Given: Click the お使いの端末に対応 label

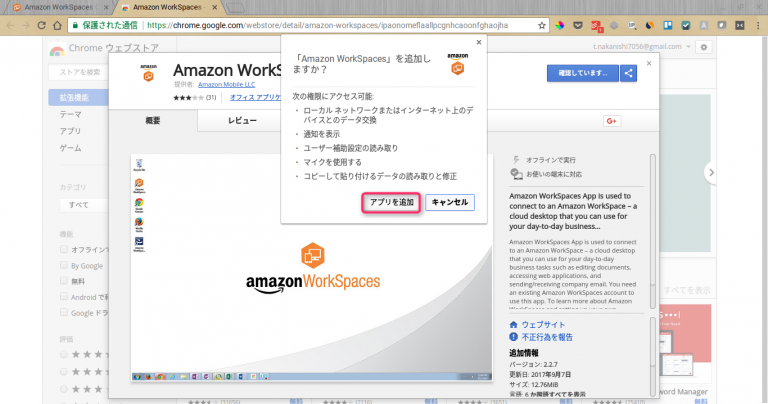Looking at the screenshot, I should pyautogui.click(x=554, y=174).
